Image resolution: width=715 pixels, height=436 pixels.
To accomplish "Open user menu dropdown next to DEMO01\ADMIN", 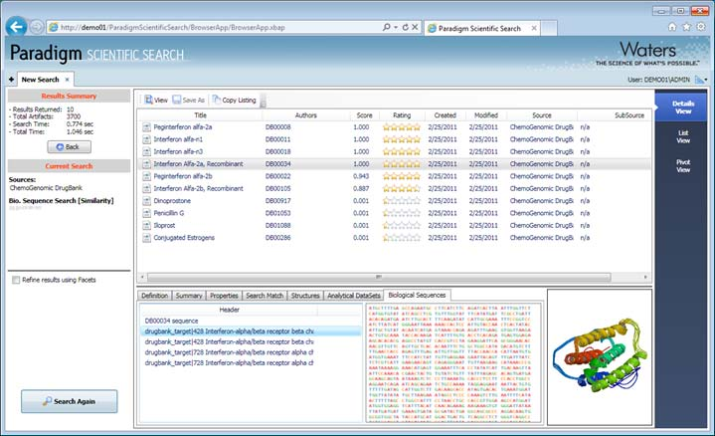I will tap(701, 80).
